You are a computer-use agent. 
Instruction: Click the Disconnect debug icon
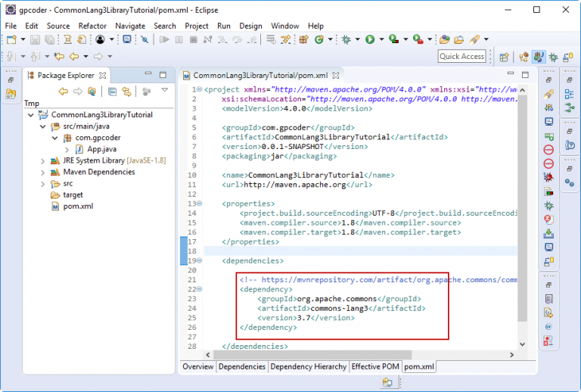tap(208, 39)
